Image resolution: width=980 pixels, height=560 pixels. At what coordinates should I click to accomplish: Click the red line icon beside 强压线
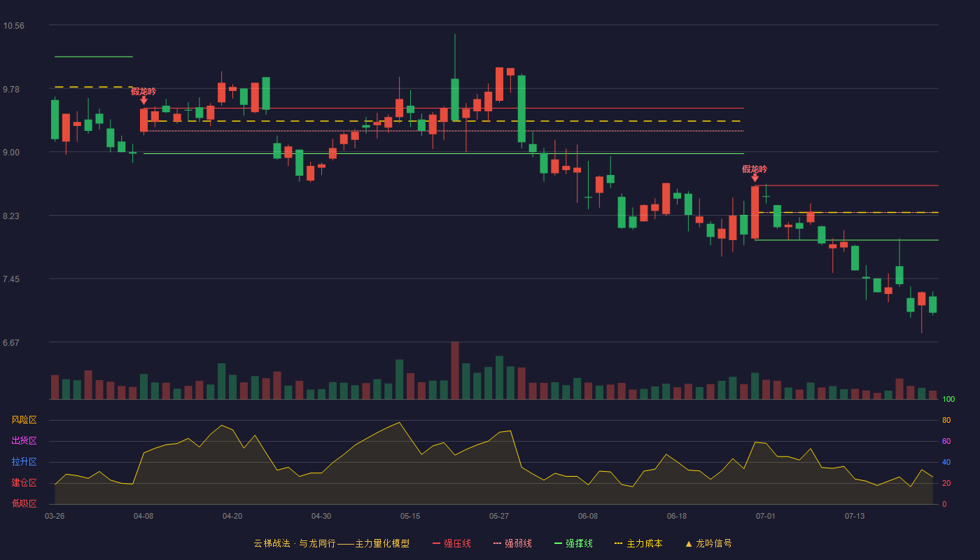pos(436,543)
